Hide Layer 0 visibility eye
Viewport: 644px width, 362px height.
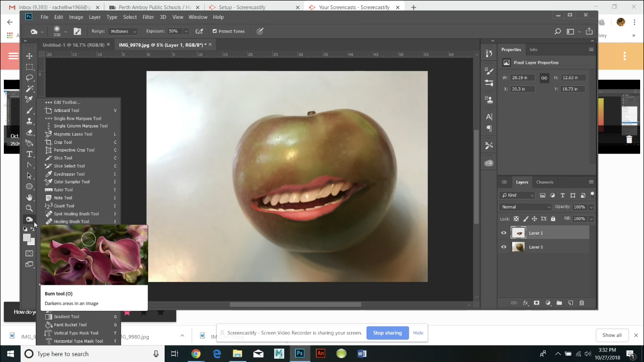click(x=504, y=247)
